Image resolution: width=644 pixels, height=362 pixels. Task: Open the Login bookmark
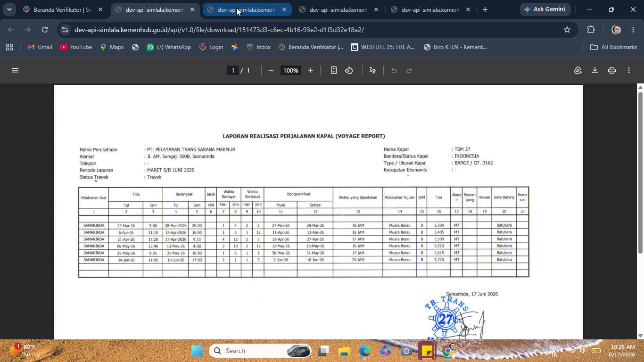coord(211,47)
